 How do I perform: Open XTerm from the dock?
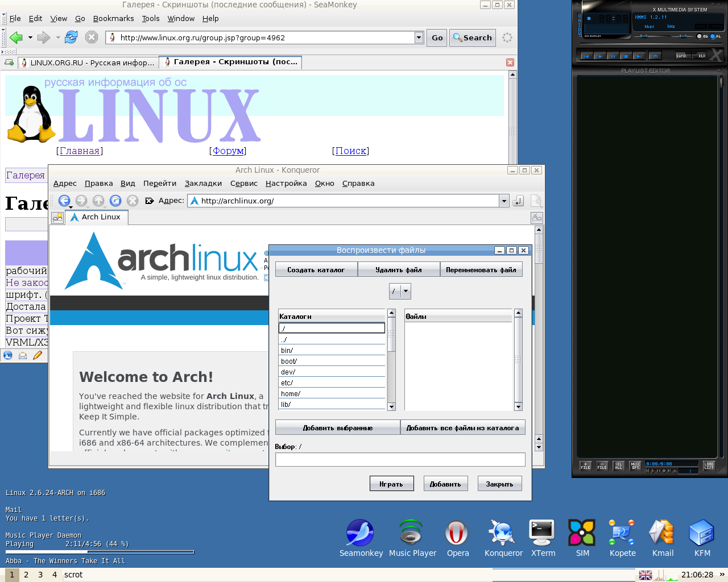point(543,539)
